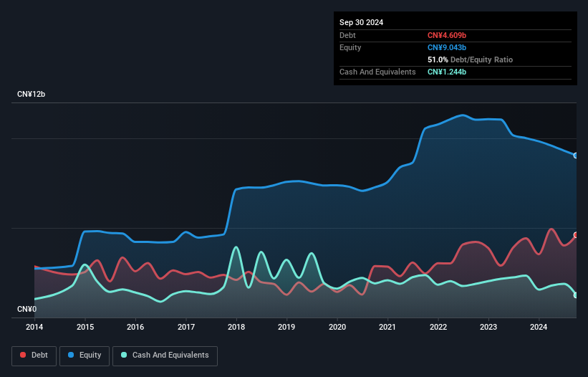Click the 2023 x-axis label
The height and width of the screenshot is (377, 588).
(488, 327)
